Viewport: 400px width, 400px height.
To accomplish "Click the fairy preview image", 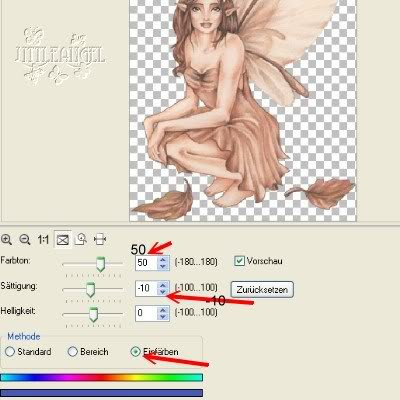I will coord(243,110).
